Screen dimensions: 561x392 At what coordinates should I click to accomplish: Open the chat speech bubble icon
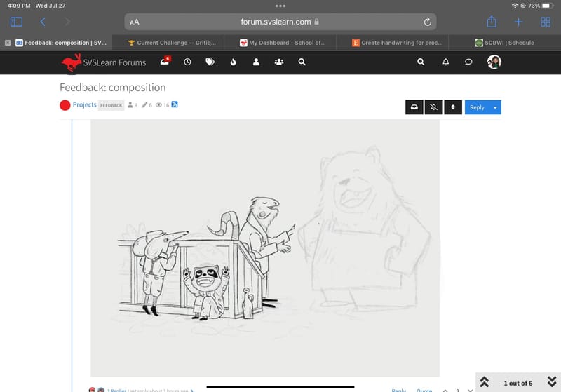coord(468,62)
